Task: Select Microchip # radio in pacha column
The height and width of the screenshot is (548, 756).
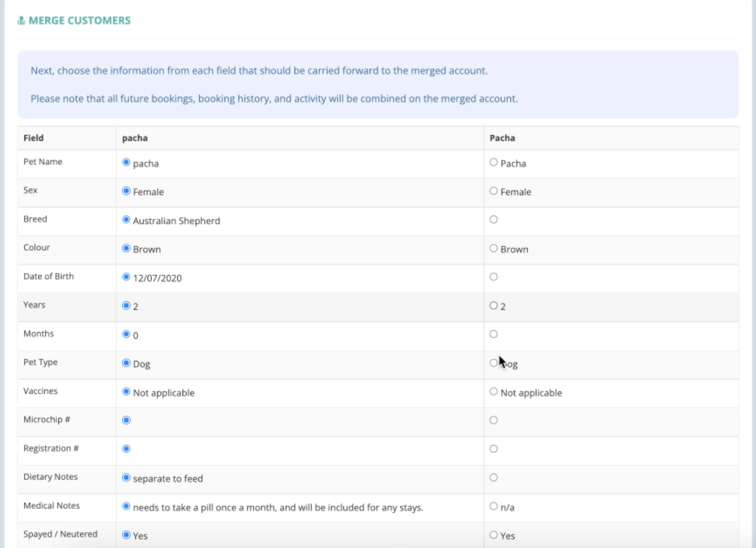Action: pos(126,420)
